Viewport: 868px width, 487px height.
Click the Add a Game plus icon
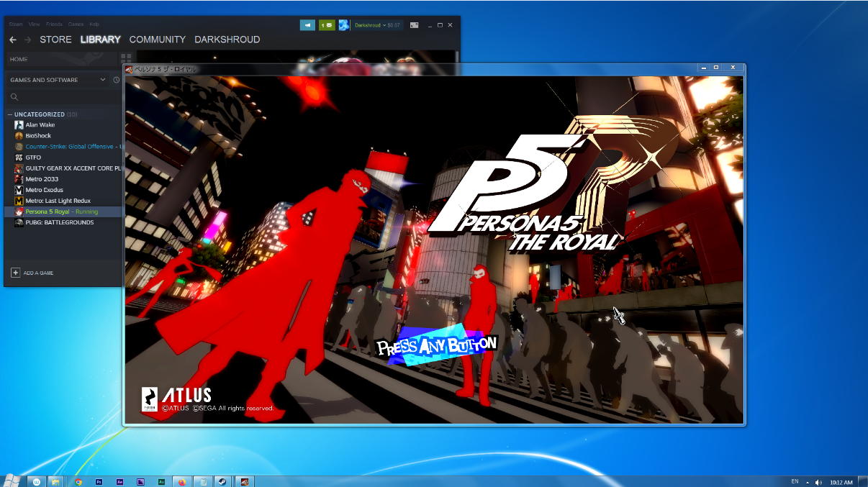[x=15, y=273]
